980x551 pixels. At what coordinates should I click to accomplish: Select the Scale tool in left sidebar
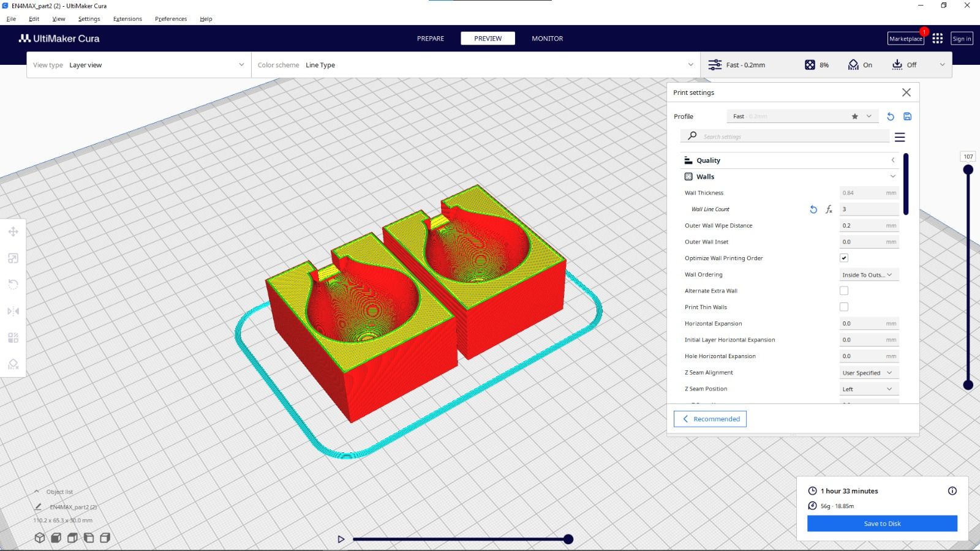pyautogui.click(x=13, y=258)
